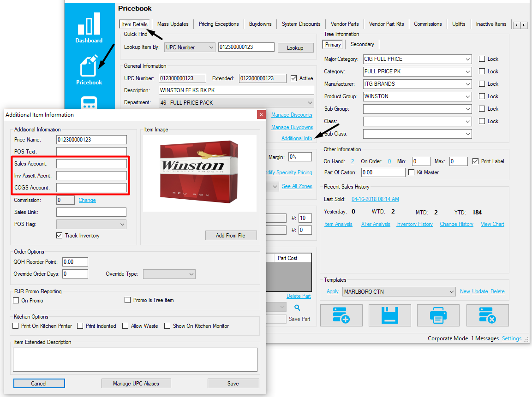
Task: Open the Templates MARLBORO CTN dropdown
Action: [399, 291]
